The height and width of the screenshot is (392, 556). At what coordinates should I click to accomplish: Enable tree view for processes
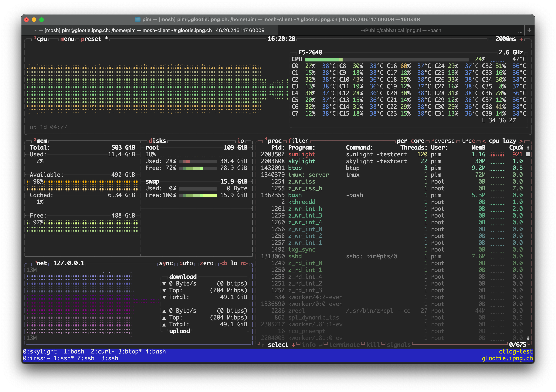[468, 141]
